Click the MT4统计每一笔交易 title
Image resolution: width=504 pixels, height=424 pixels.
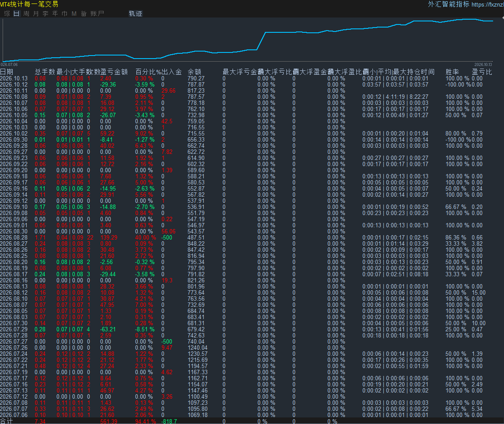coord(29,4)
